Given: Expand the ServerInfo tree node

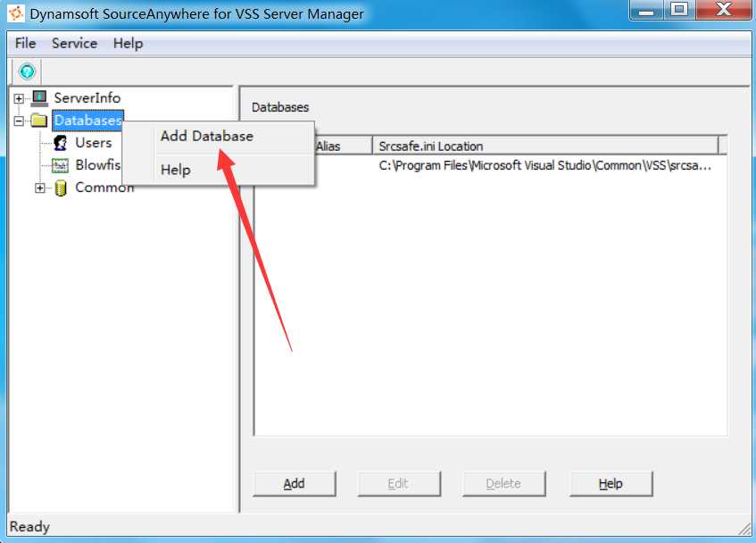Looking at the screenshot, I should click(19, 98).
